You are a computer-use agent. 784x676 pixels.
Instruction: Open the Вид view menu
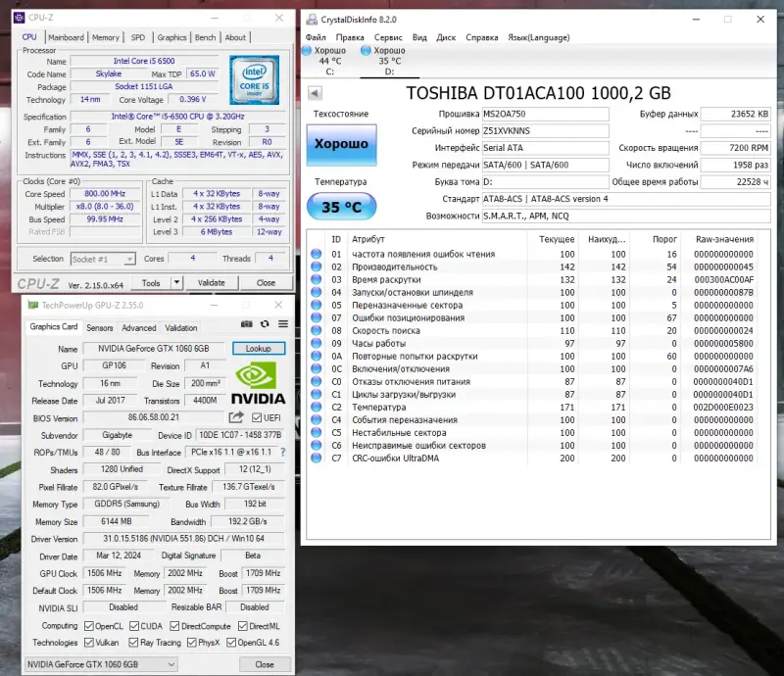pos(419,37)
